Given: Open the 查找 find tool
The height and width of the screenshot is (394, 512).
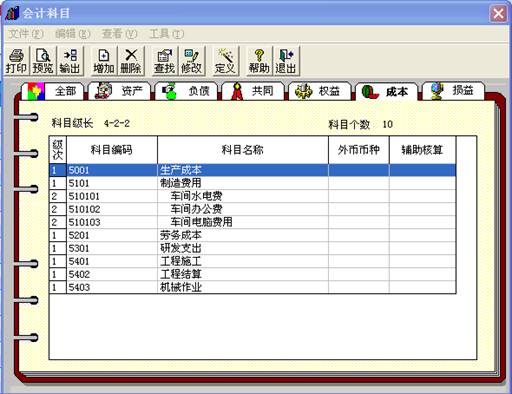Looking at the screenshot, I should coord(165,61).
